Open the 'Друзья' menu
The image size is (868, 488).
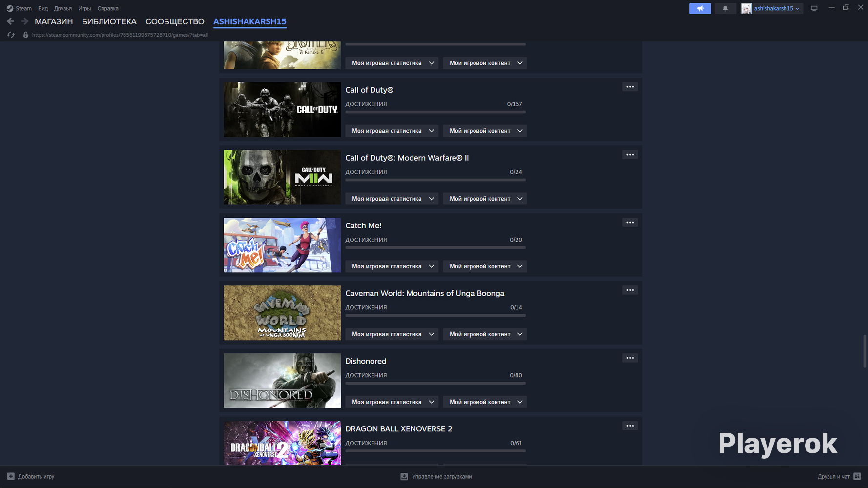tap(63, 8)
